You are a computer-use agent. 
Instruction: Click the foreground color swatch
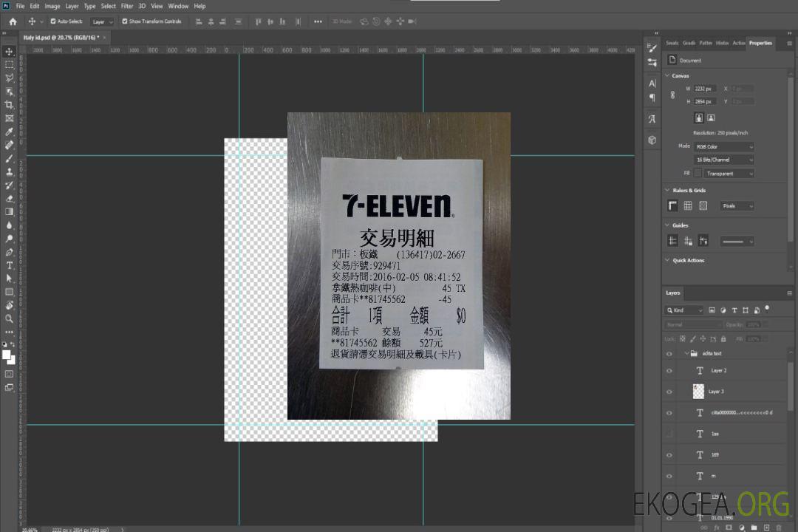[6, 355]
